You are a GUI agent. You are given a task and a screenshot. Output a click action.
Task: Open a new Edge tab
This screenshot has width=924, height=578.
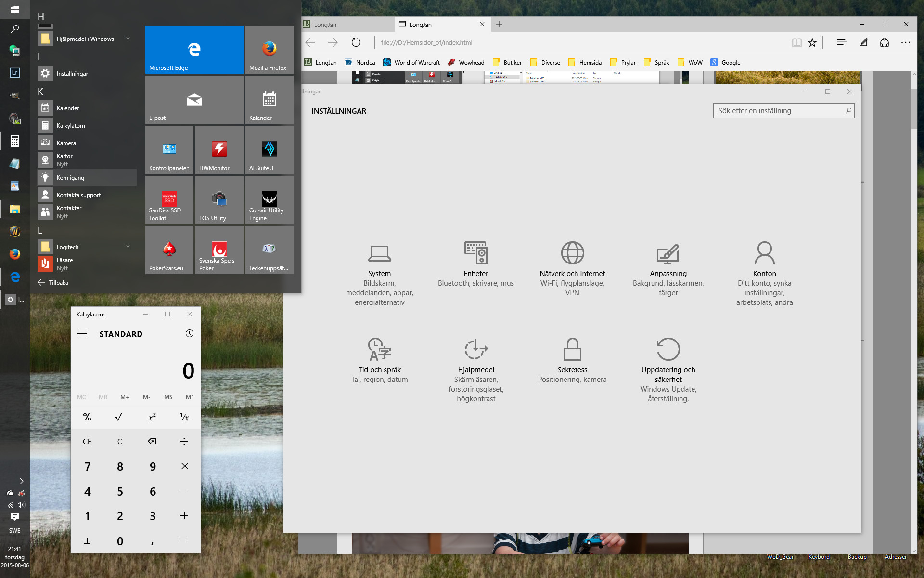click(499, 24)
